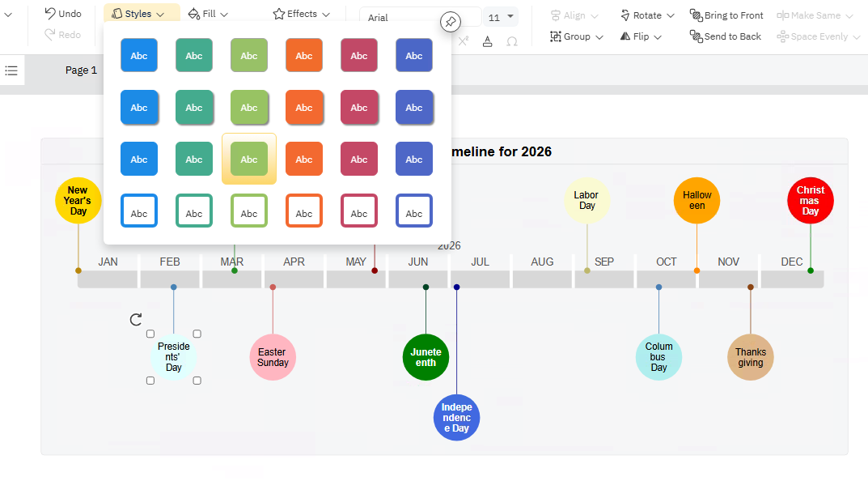The width and height of the screenshot is (868, 481).
Task: Choose the orange outlined Abc style
Action: 304,211
